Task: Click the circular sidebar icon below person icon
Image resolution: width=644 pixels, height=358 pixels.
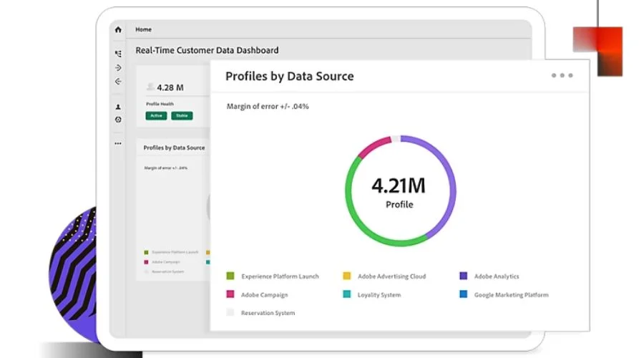Action: click(x=118, y=120)
